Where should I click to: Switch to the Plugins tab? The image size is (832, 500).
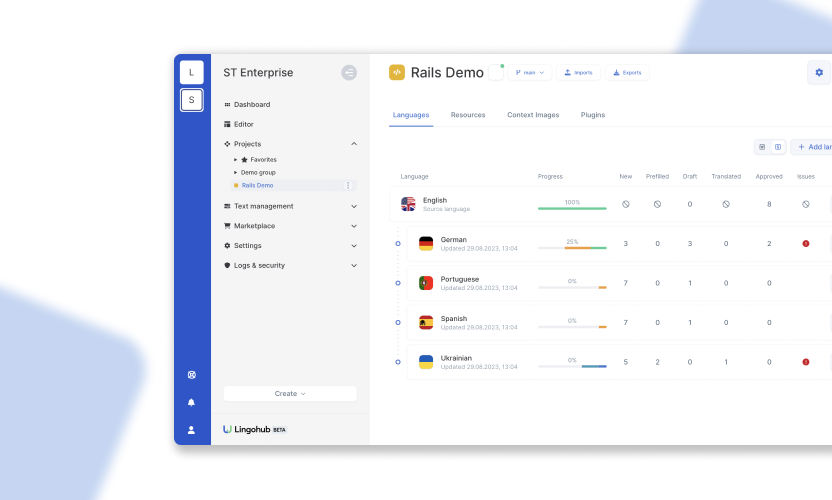pyautogui.click(x=593, y=115)
